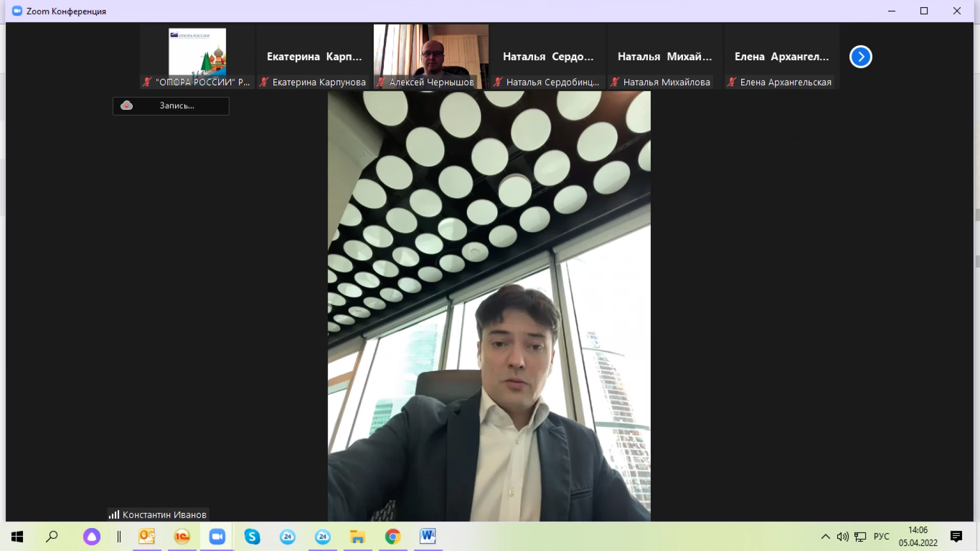980x551 pixels.
Task: Click the Zoom icon in title bar
Action: pos(17,11)
